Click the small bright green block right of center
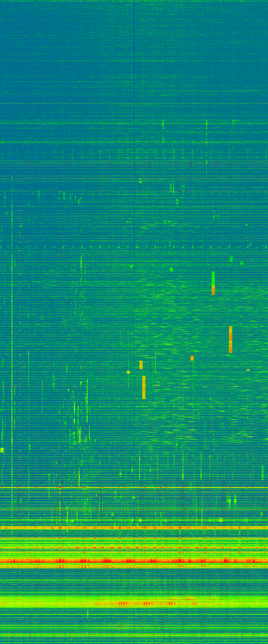This screenshot has width=268, height=644. pos(171,270)
